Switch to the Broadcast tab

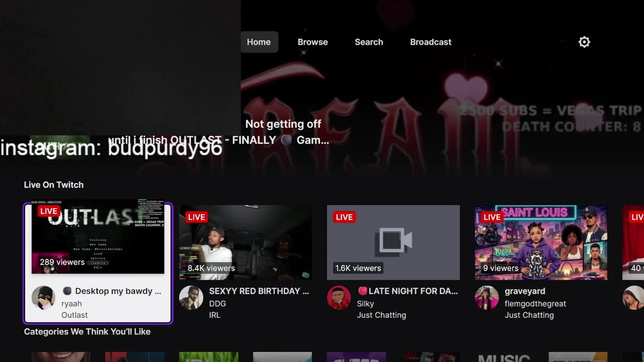(431, 42)
